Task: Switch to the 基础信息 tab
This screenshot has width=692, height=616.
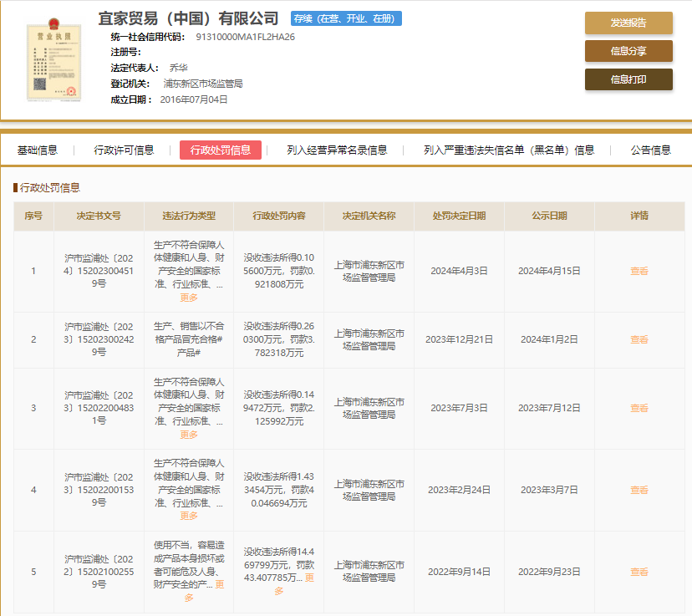Action: coord(38,150)
